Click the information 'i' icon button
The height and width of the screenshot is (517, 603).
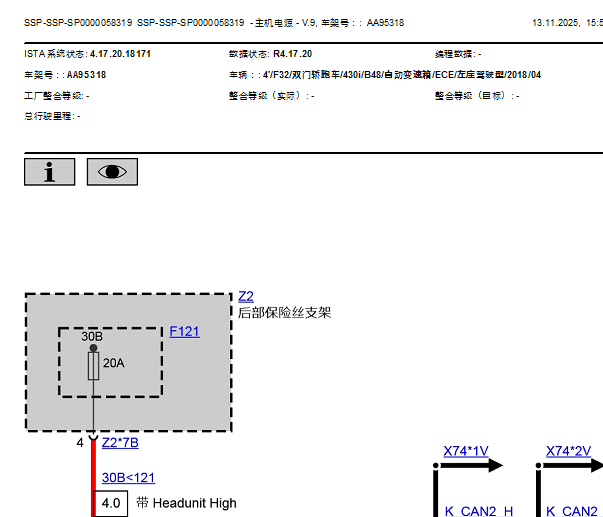[x=50, y=172]
